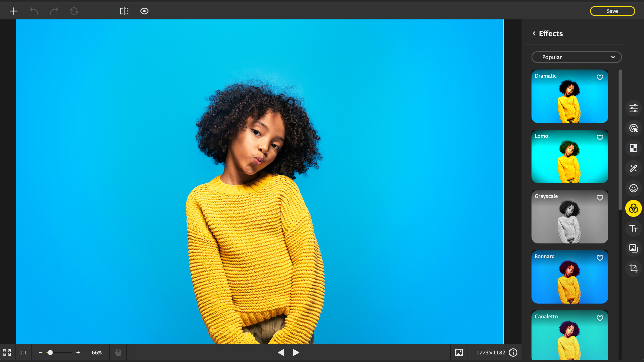Expand the Popular effects category dropdown

coord(576,57)
